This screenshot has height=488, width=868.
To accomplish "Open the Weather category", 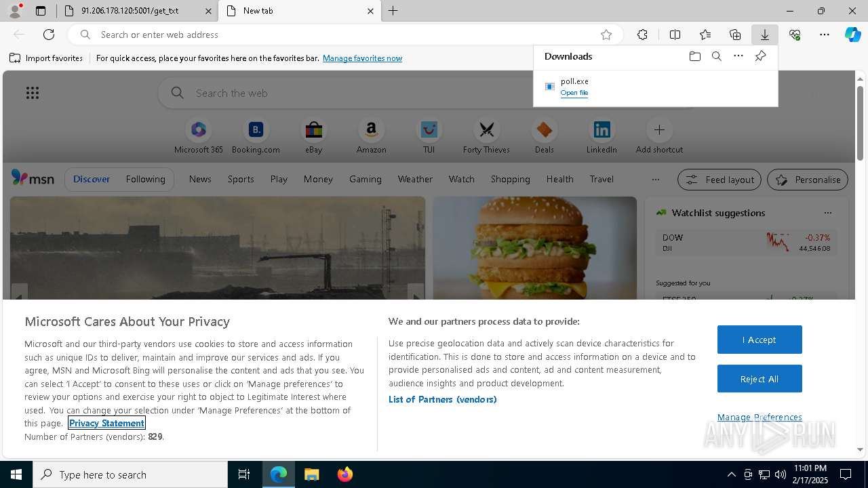I will [x=415, y=179].
